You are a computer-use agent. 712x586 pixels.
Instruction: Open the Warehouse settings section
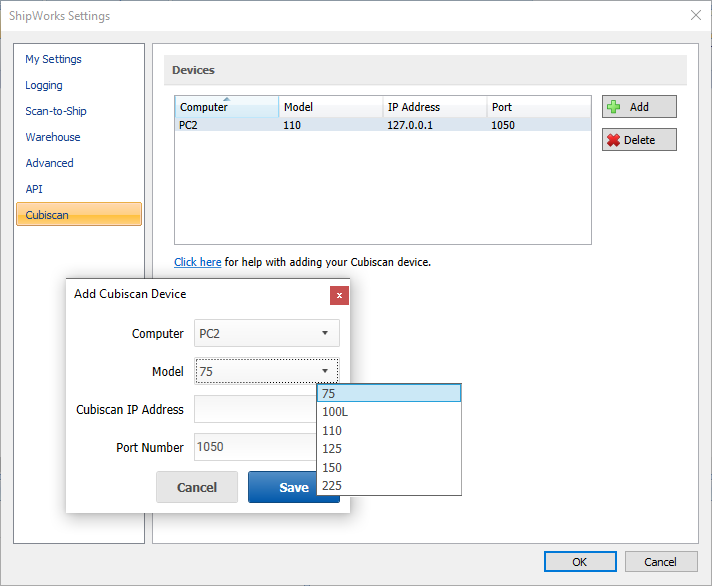[x=53, y=137]
